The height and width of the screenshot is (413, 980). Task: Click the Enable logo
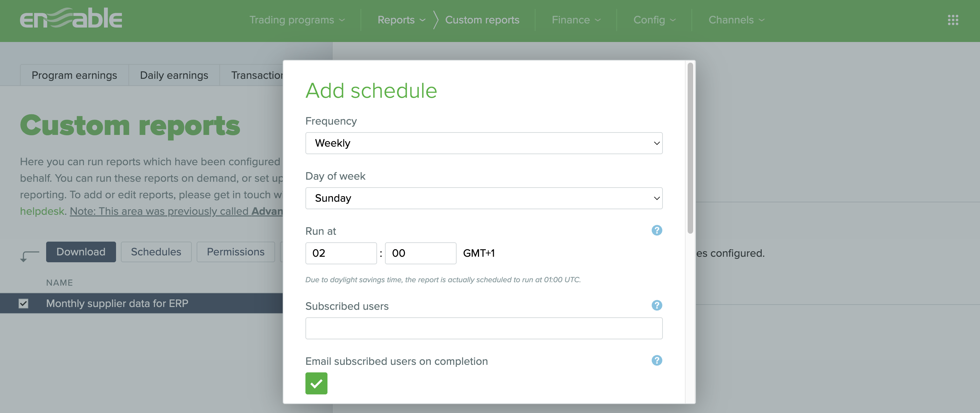71,18
